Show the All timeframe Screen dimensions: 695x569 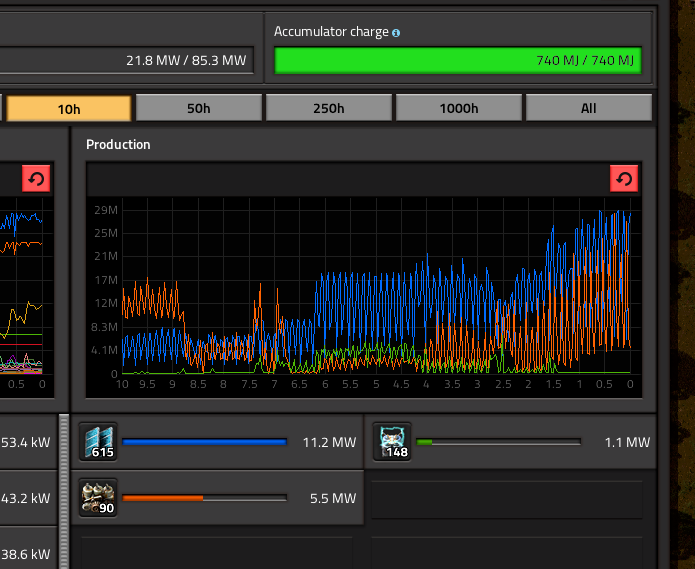click(588, 108)
